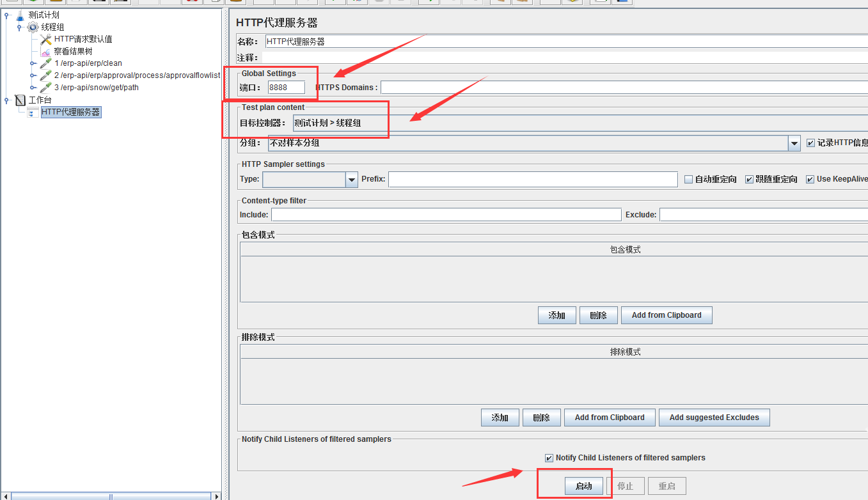Select the flask icon of 测试计划
The image size is (868, 500).
click(20, 15)
